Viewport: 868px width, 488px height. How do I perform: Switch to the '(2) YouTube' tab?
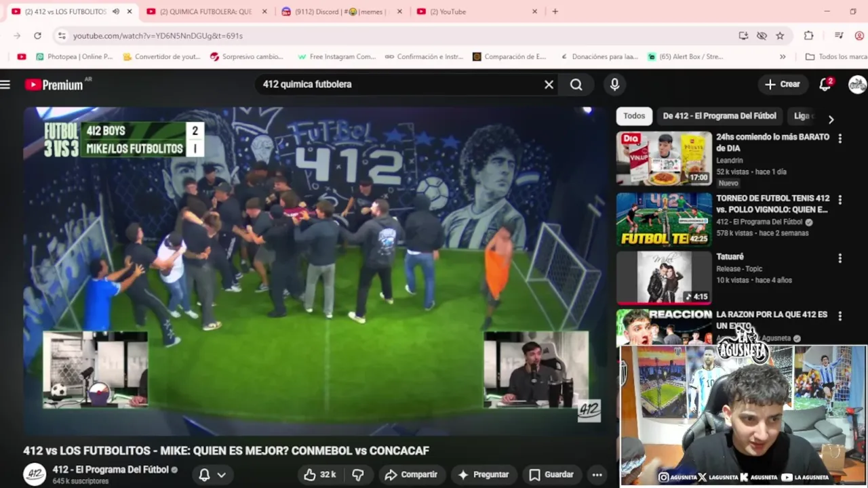coord(477,12)
